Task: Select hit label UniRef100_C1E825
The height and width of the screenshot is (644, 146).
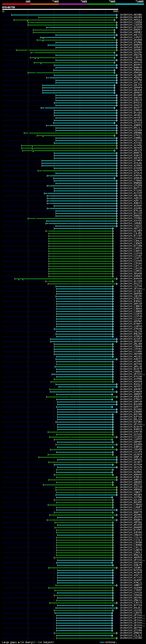Action: click(131, 25)
